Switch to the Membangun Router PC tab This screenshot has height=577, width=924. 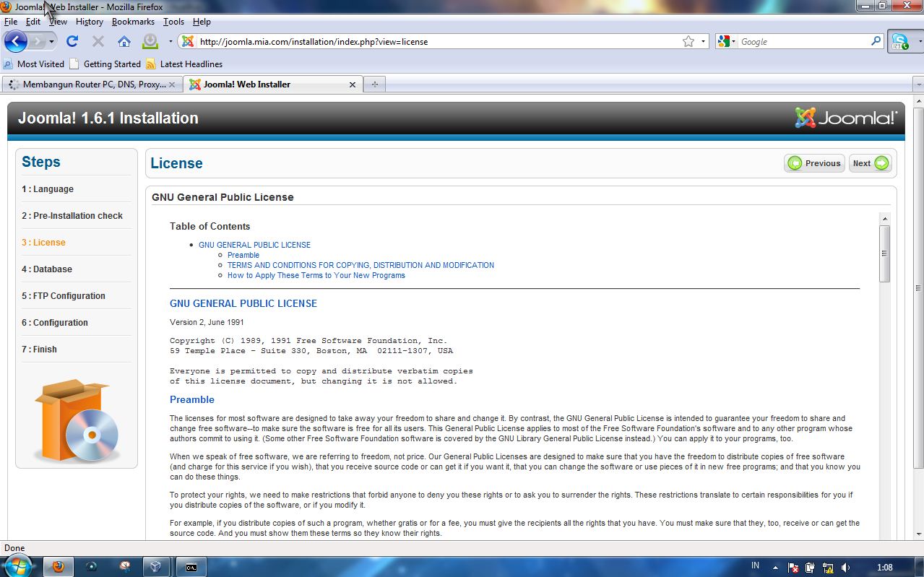coord(92,84)
